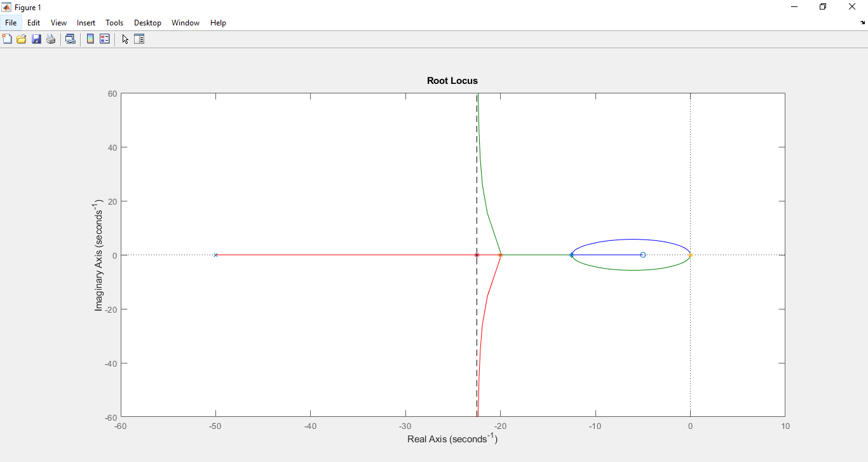Click the red marker on the dashed asymptote line
Image resolution: width=868 pixels, height=462 pixels.
click(477, 255)
